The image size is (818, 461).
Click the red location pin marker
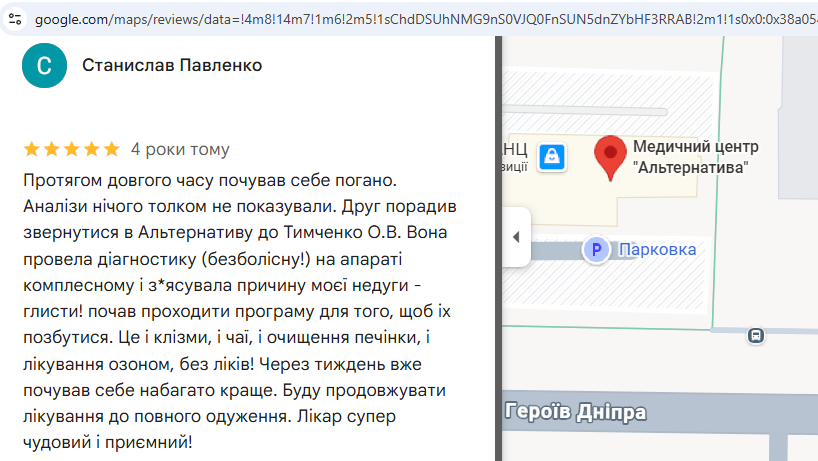(610, 157)
